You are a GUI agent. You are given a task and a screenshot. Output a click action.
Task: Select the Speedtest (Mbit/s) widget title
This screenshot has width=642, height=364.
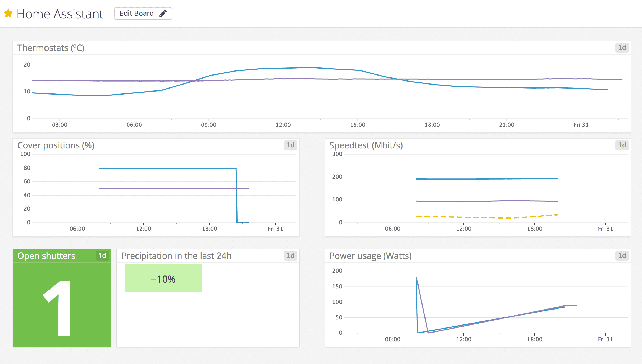click(x=366, y=145)
